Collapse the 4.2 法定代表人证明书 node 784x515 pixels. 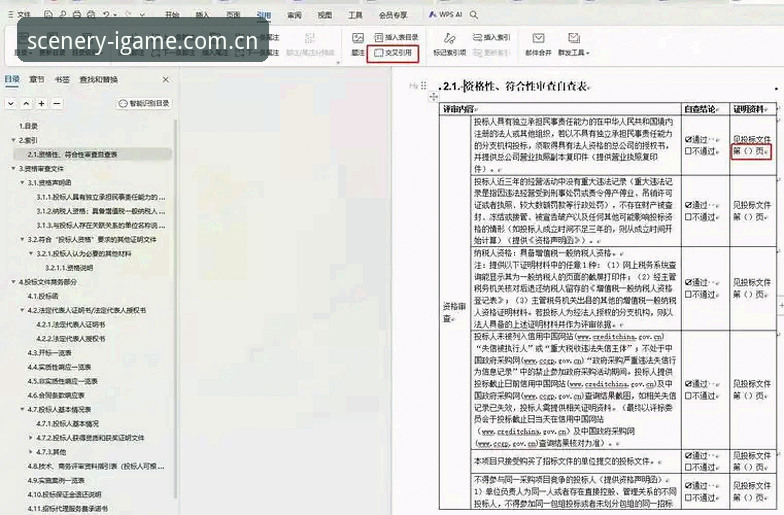tap(22, 310)
